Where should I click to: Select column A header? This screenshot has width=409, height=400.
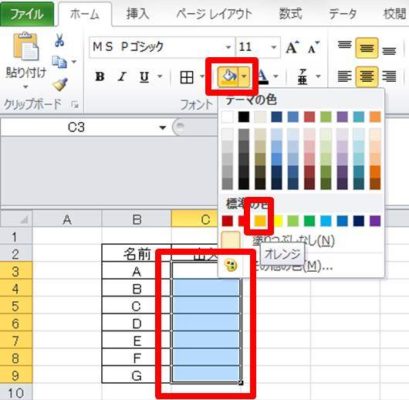coord(67,219)
